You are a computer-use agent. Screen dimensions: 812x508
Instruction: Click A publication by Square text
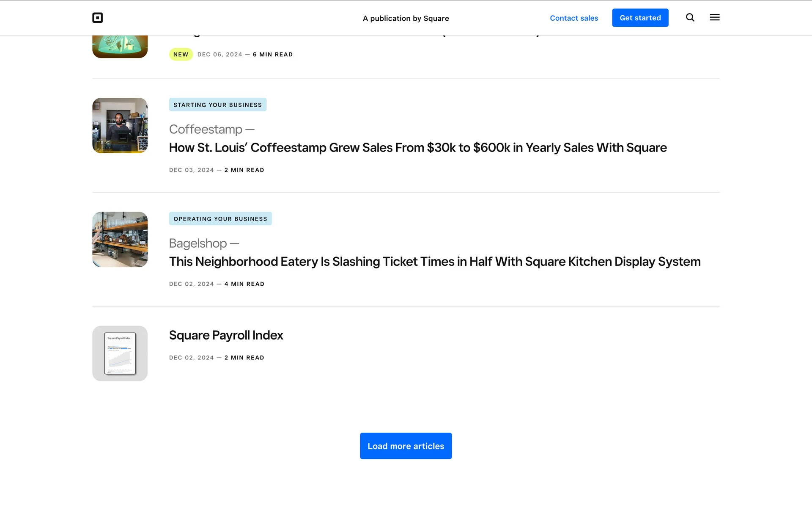[406, 18]
